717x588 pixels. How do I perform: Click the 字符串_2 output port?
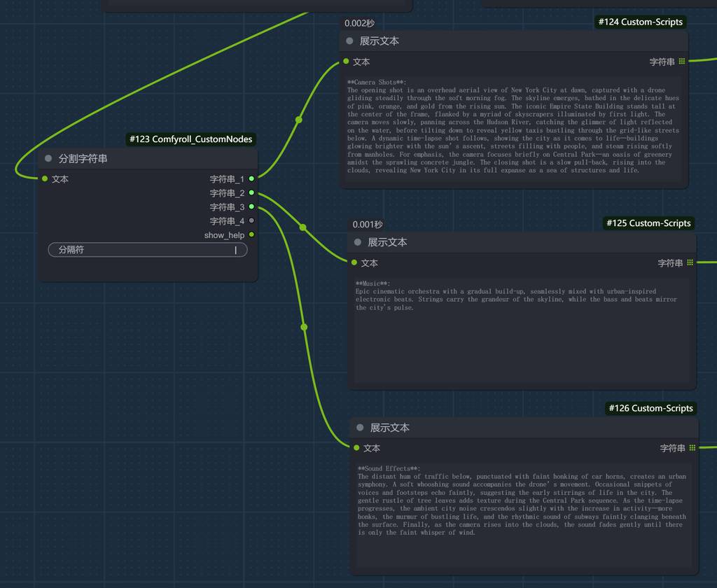251,193
